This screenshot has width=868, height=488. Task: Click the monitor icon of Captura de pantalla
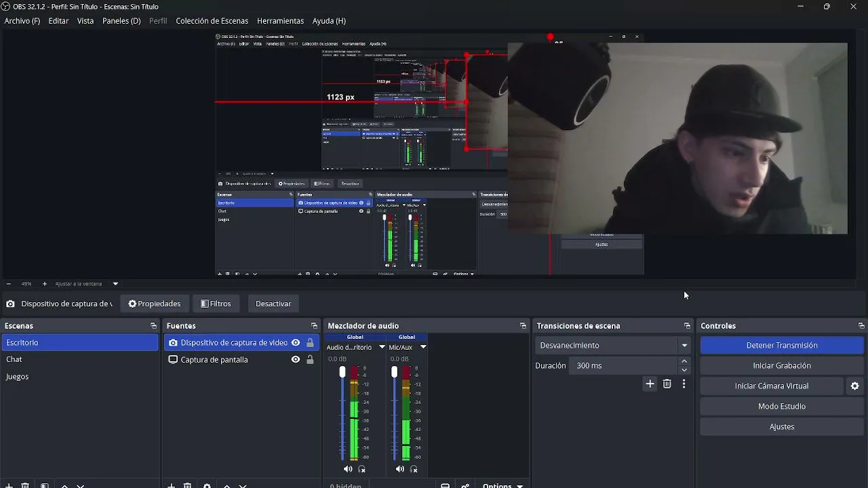[174, 360]
